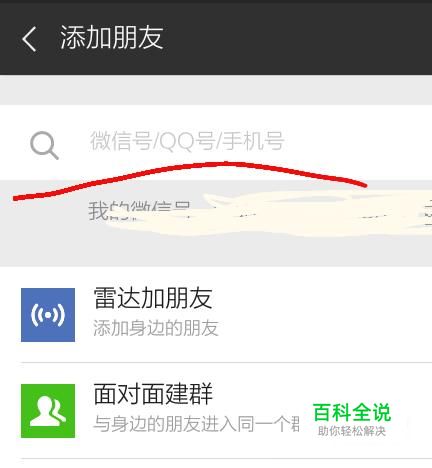Tap the 添加身边的朋友 subtitle text
The height and width of the screenshot is (468, 432).
pos(156,328)
